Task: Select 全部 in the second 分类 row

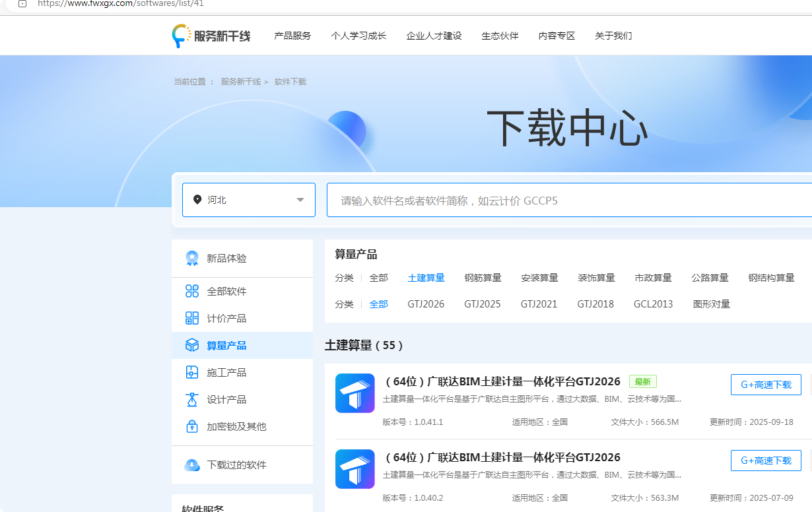Action: click(x=378, y=304)
